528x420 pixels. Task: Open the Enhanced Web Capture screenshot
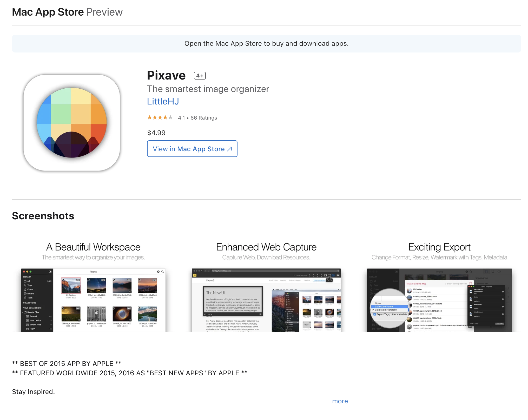click(x=266, y=300)
